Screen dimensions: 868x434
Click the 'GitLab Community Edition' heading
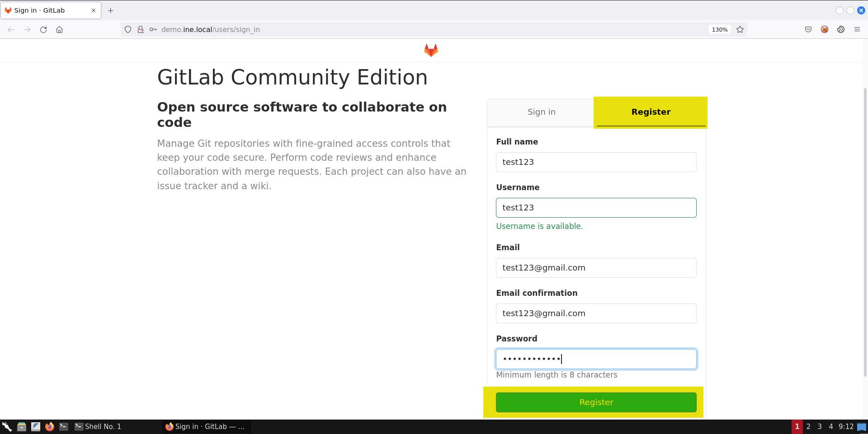(x=292, y=77)
